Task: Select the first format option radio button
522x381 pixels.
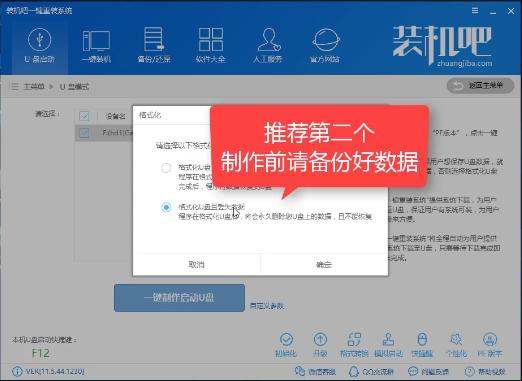Action: (x=166, y=167)
